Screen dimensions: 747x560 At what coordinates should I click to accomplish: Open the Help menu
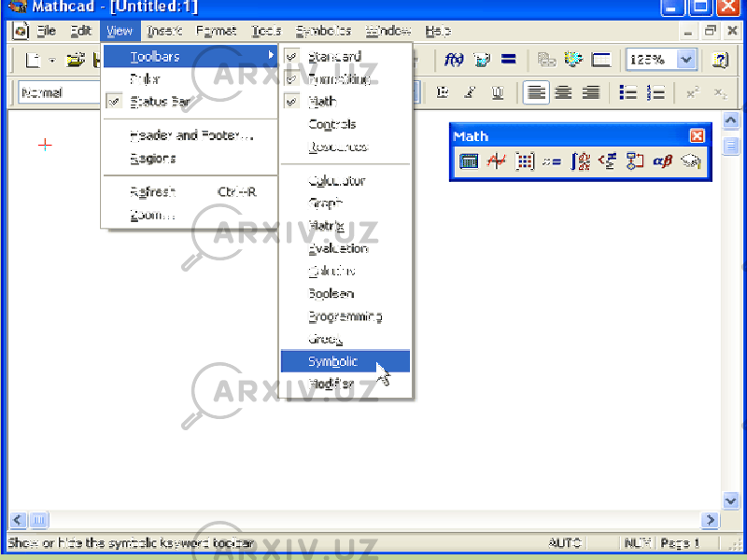tap(438, 31)
